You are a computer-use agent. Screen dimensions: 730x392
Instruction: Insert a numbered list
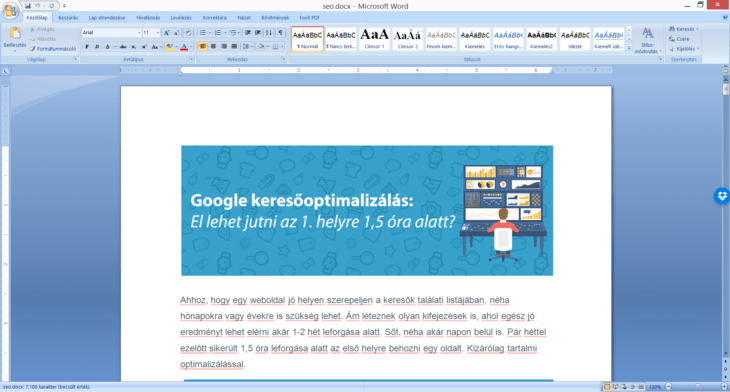pyautogui.click(x=217, y=33)
